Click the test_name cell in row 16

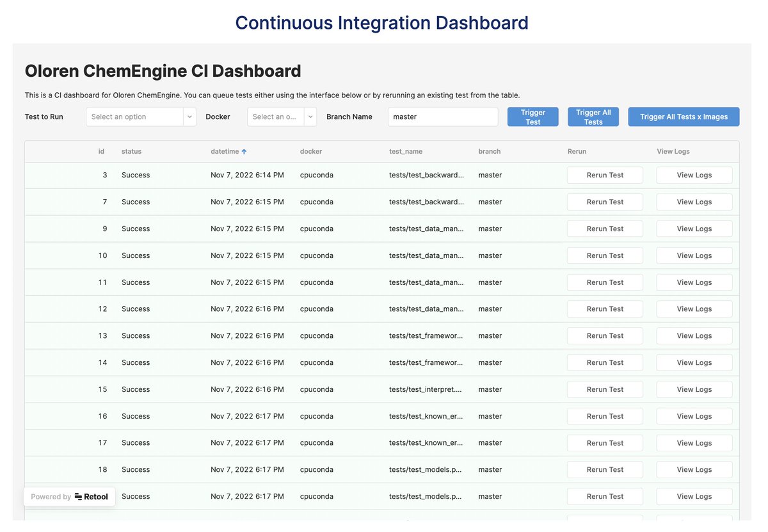click(426, 417)
